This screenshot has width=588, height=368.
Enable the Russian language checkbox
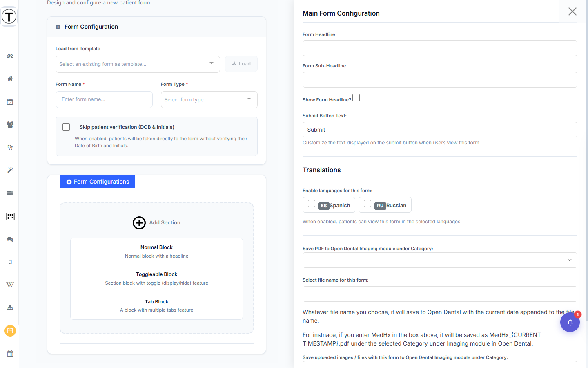click(x=367, y=204)
